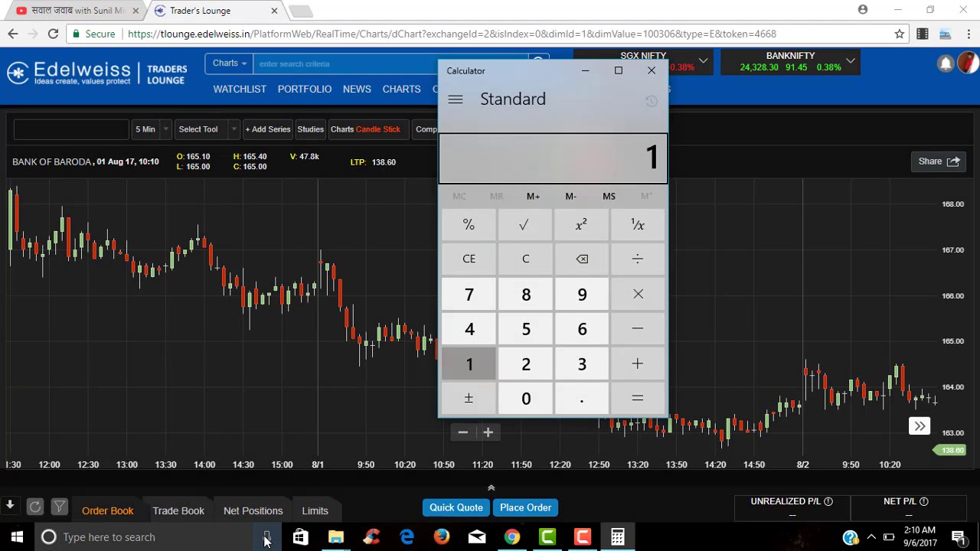980x551 pixels.
Task: Click calculator percent key
Action: pos(469,225)
